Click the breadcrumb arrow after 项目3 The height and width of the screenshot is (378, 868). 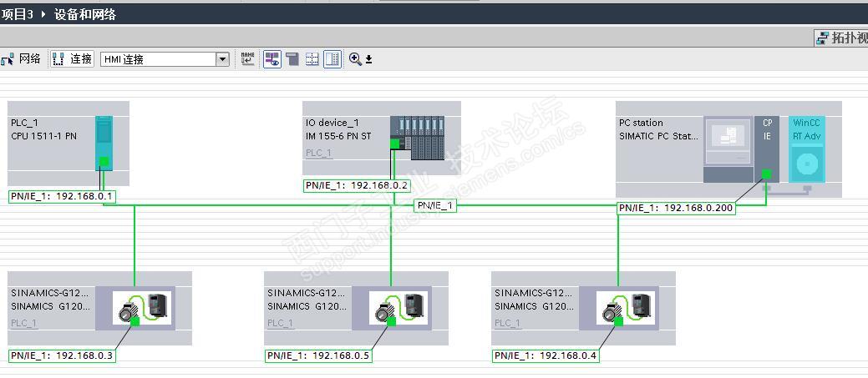(x=43, y=14)
